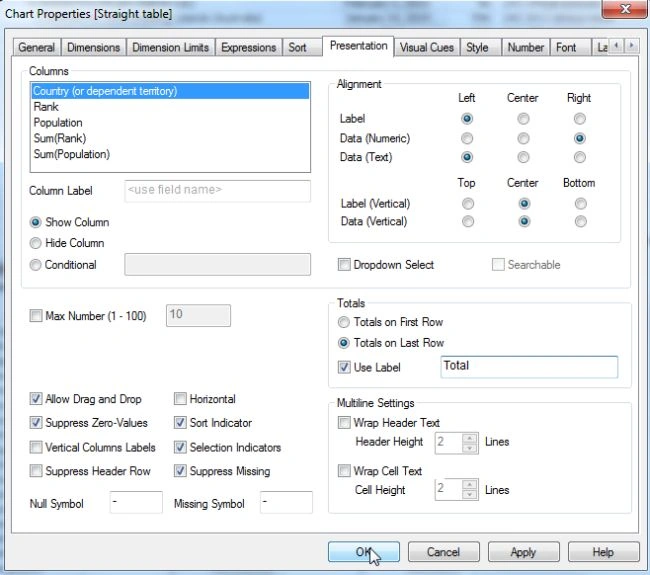The image size is (650, 575).
Task: Set Data (Vertical) alignment to Bottom
Action: [580, 221]
